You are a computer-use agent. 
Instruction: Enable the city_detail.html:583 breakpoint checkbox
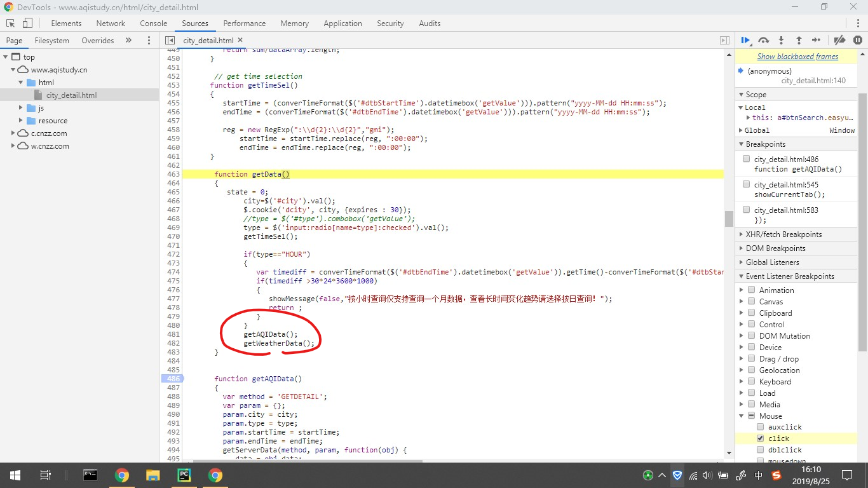coord(746,210)
